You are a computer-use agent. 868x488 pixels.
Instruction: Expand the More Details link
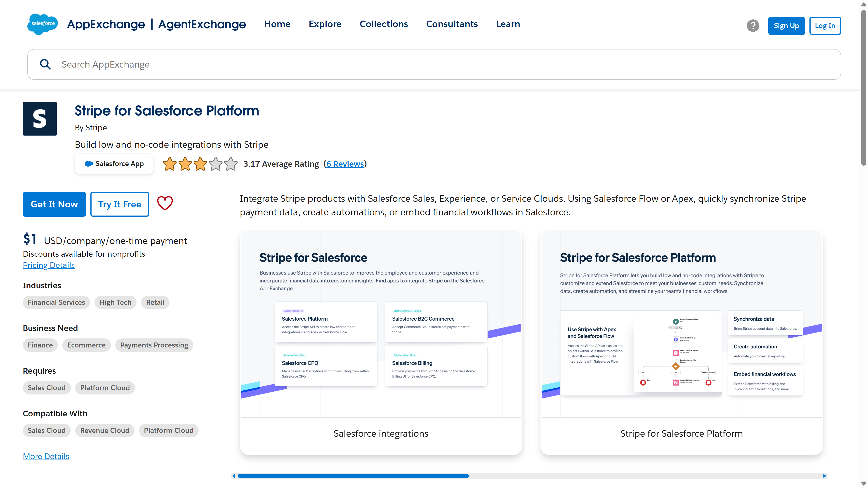(x=46, y=456)
